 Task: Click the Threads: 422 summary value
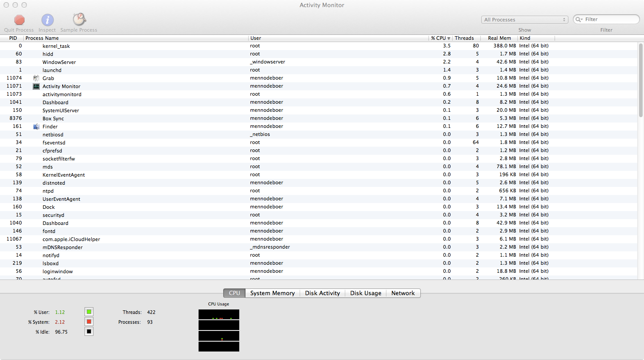(x=151, y=312)
